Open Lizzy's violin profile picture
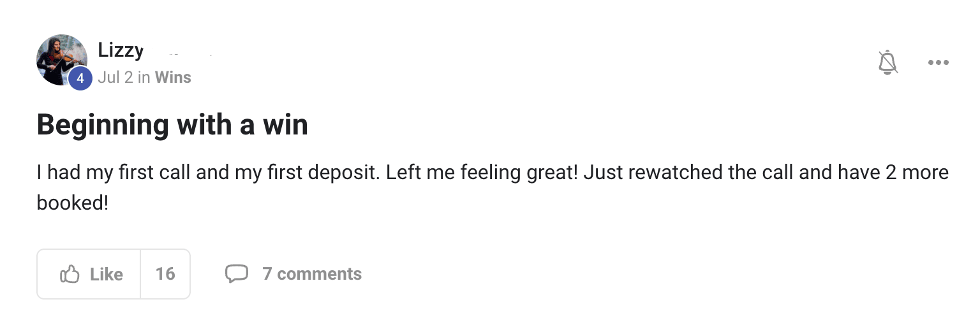Viewport: 980px width, 311px height. click(x=61, y=57)
